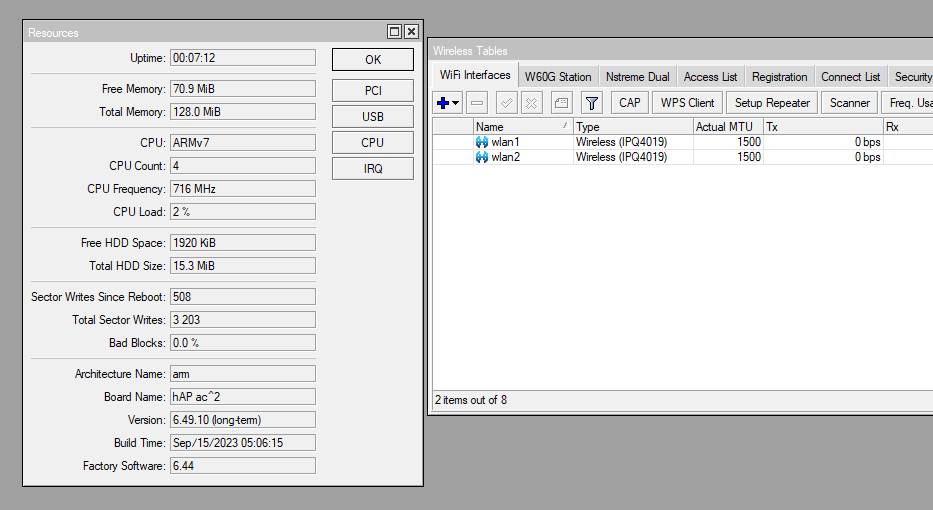Launch the wireless Scanner
This screenshot has height=510, width=933.
(850, 103)
